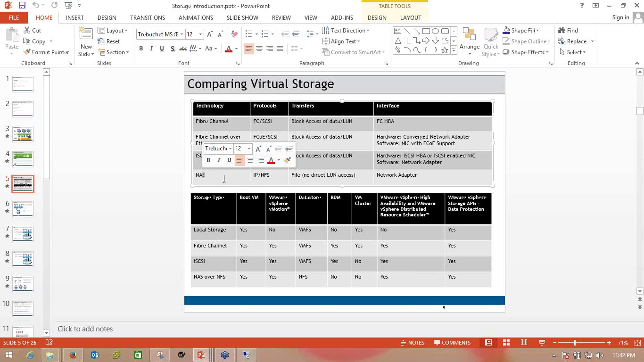Expand the Shape Fill dropdown
This screenshot has width=644, height=362.
pyautogui.click(x=538, y=30)
